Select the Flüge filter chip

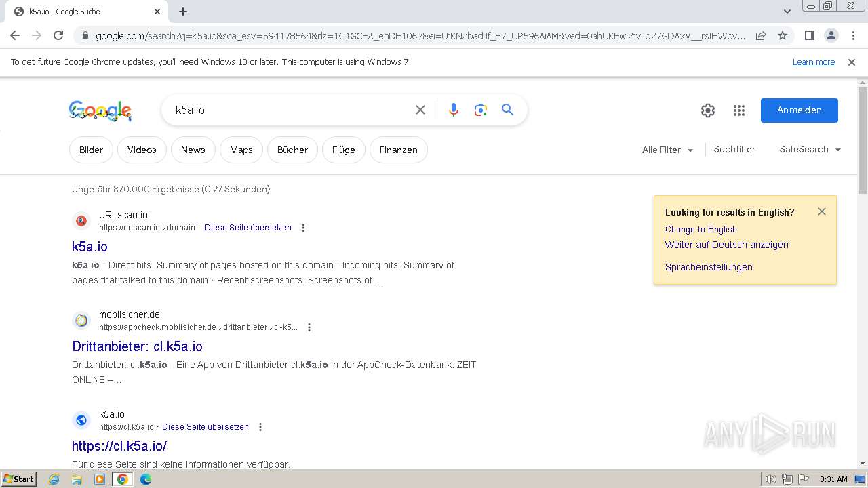pos(343,150)
